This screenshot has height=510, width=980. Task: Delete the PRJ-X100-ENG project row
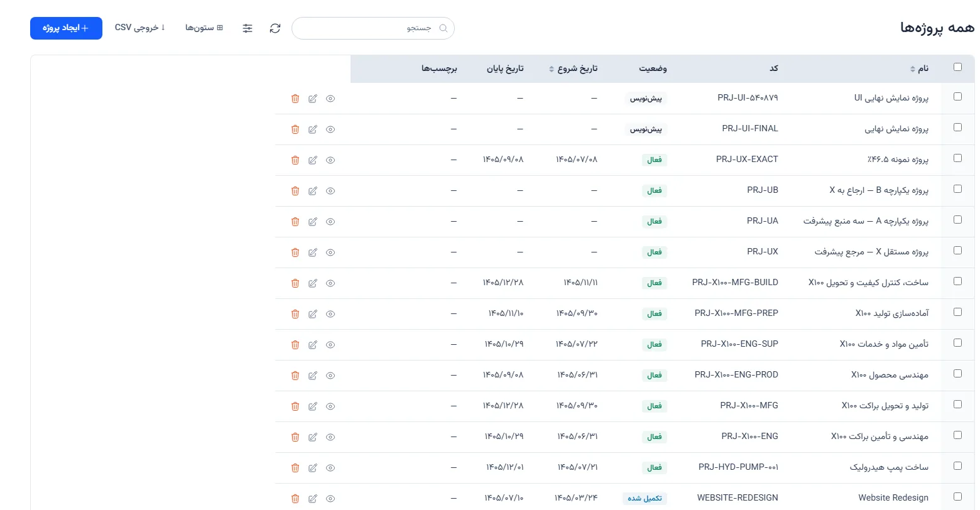(x=295, y=437)
